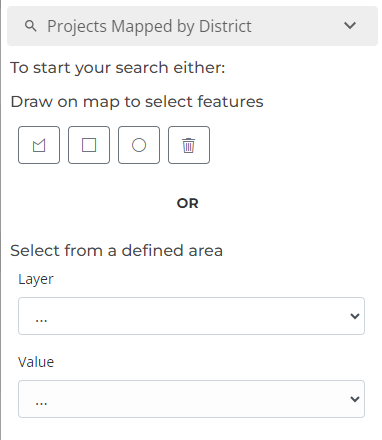The width and height of the screenshot is (382, 440).
Task: Click the 'Draw on map to select features' text
Action: tap(137, 102)
